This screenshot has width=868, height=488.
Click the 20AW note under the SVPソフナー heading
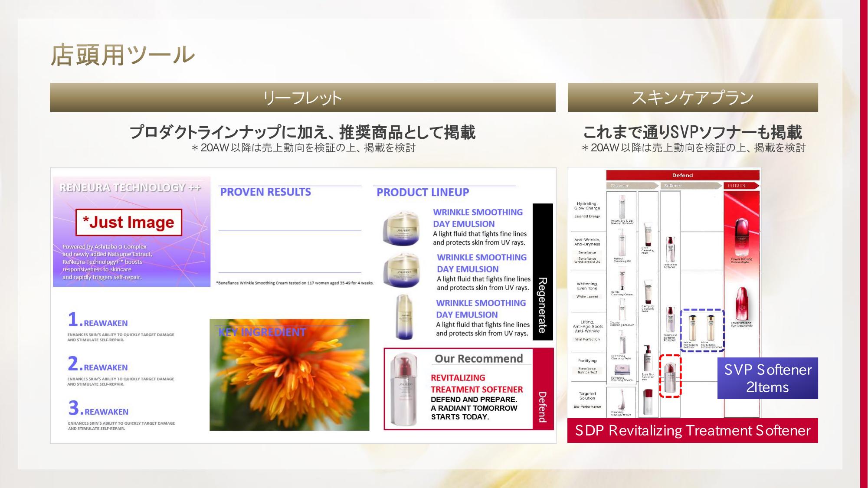pos(693,148)
